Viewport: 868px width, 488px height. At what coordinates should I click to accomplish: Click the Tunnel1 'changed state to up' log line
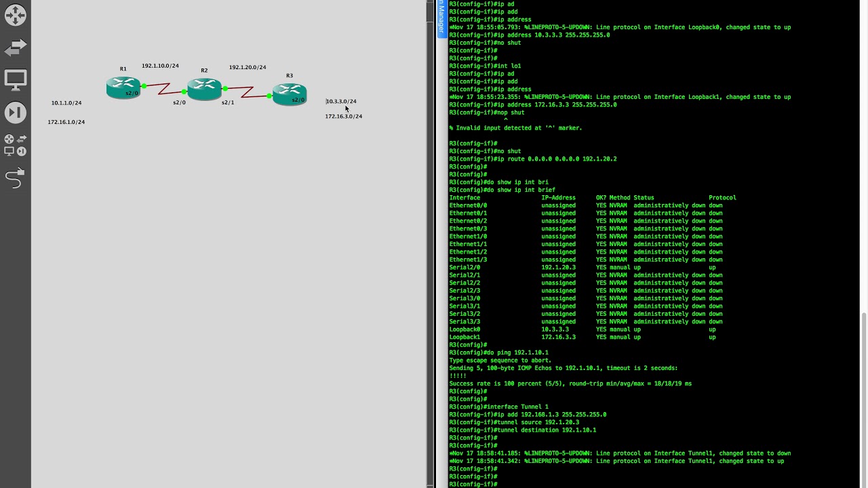pos(616,461)
